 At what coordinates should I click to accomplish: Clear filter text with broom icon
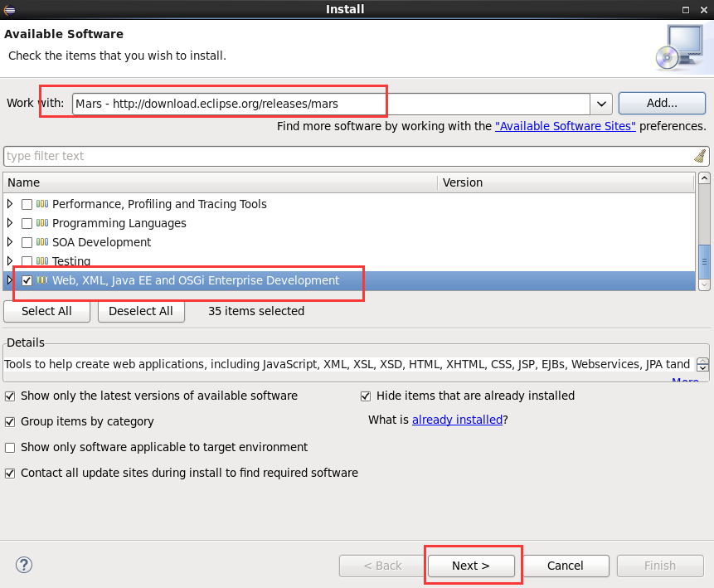pos(700,156)
